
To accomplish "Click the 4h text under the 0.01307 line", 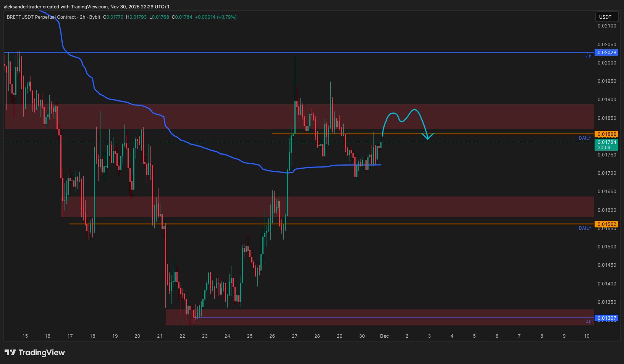I will click(x=588, y=322).
